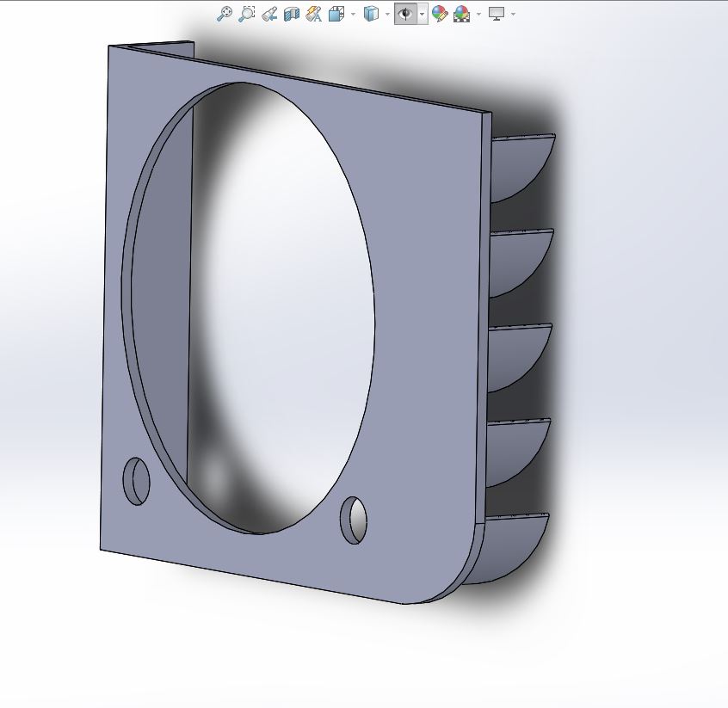
Task: Toggle the Section View tool
Action: [x=292, y=14]
